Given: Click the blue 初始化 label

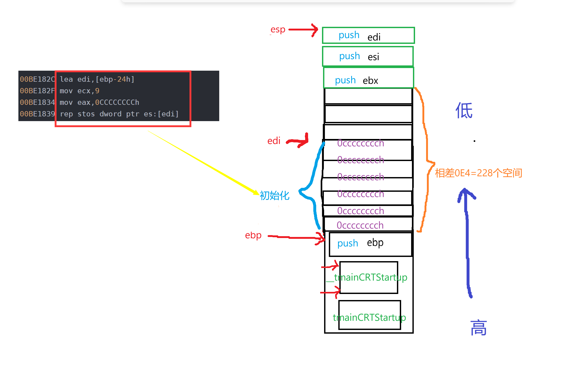Looking at the screenshot, I should coord(274,196).
